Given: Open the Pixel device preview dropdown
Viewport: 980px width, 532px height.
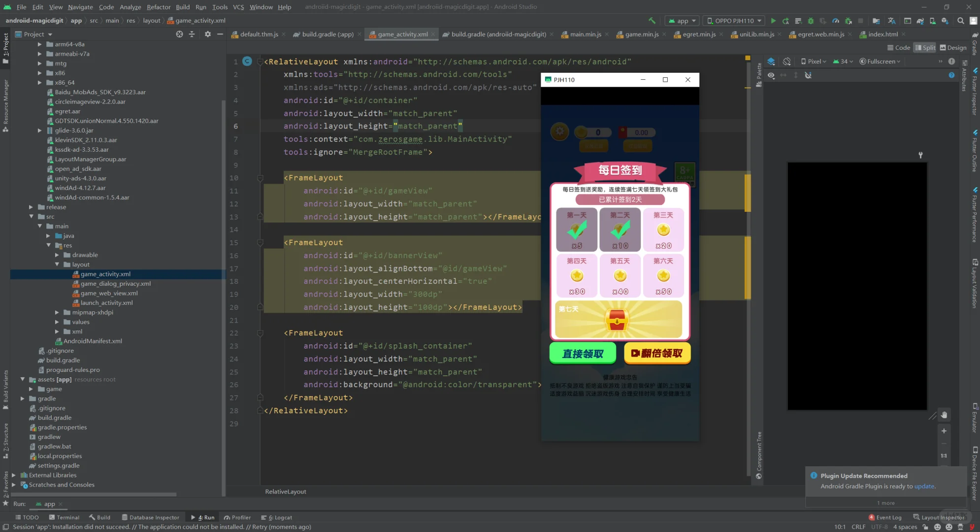Looking at the screenshot, I should point(814,62).
